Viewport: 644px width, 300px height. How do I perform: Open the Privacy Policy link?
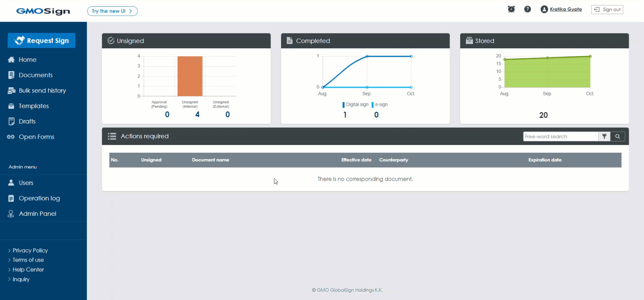(30, 250)
